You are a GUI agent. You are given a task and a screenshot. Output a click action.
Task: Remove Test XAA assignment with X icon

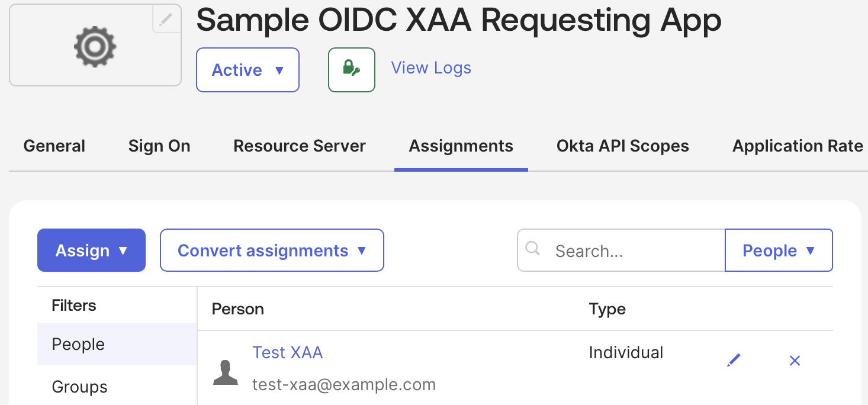click(x=795, y=360)
